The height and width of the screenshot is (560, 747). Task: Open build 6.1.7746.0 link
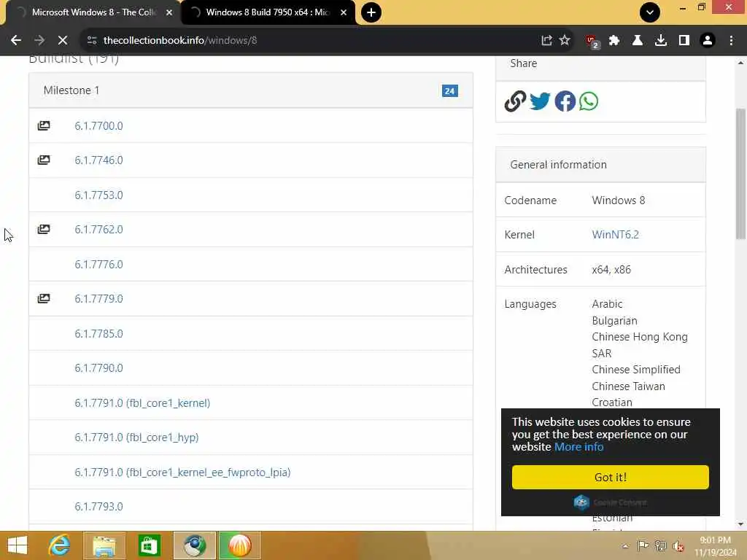coord(98,160)
